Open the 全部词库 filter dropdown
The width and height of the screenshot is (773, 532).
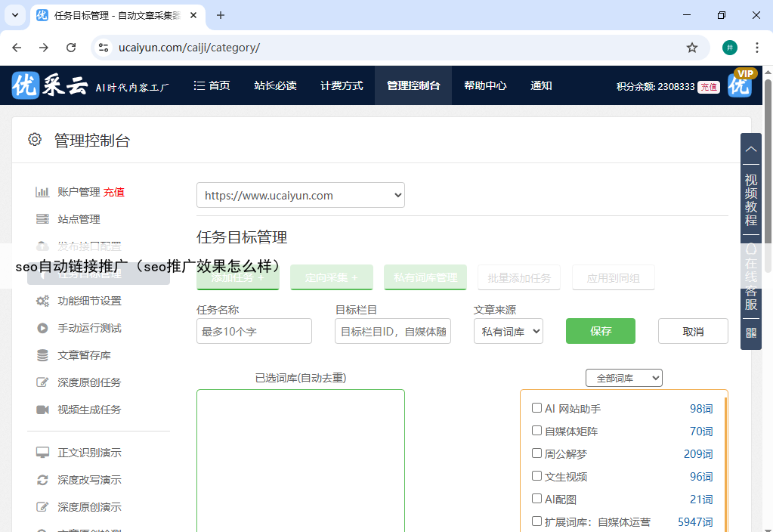[623, 378]
